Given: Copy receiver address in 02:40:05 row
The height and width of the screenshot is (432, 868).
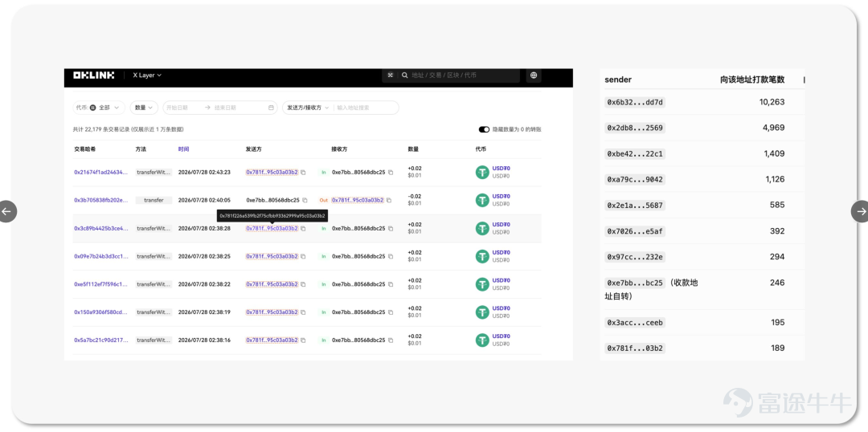Looking at the screenshot, I should tap(389, 200).
